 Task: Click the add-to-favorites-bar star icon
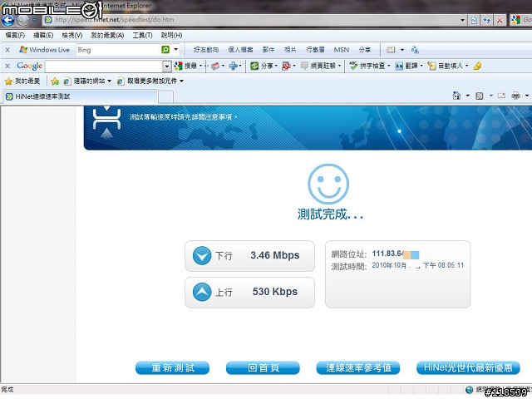(x=55, y=81)
